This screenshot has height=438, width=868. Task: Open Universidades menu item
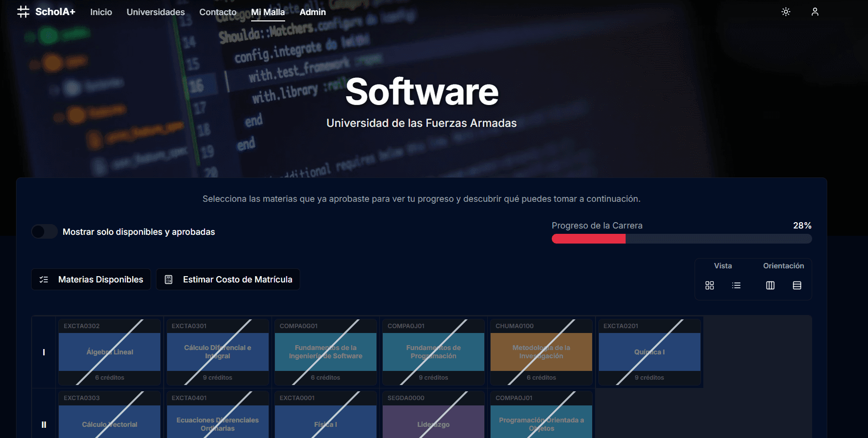155,12
